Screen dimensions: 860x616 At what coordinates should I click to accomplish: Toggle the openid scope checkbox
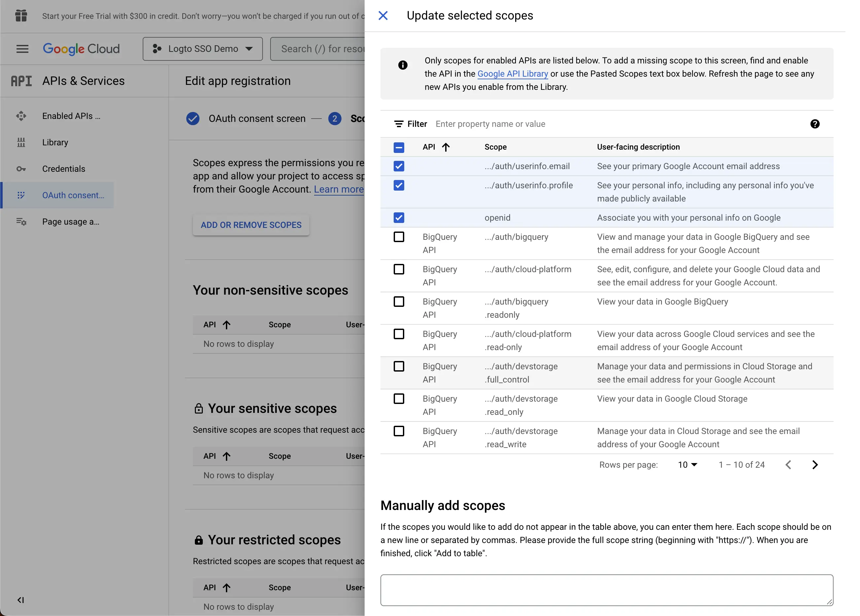click(399, 217)
